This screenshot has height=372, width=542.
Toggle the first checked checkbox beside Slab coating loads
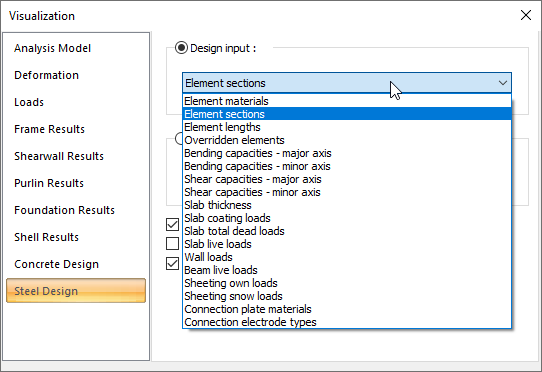(172, 224)
